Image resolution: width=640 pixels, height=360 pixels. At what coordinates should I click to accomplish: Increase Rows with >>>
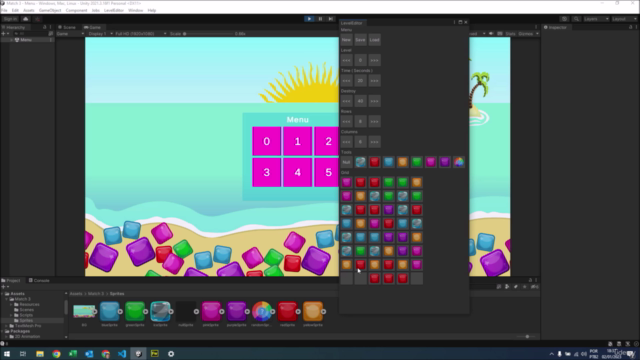tap(374, 121)
